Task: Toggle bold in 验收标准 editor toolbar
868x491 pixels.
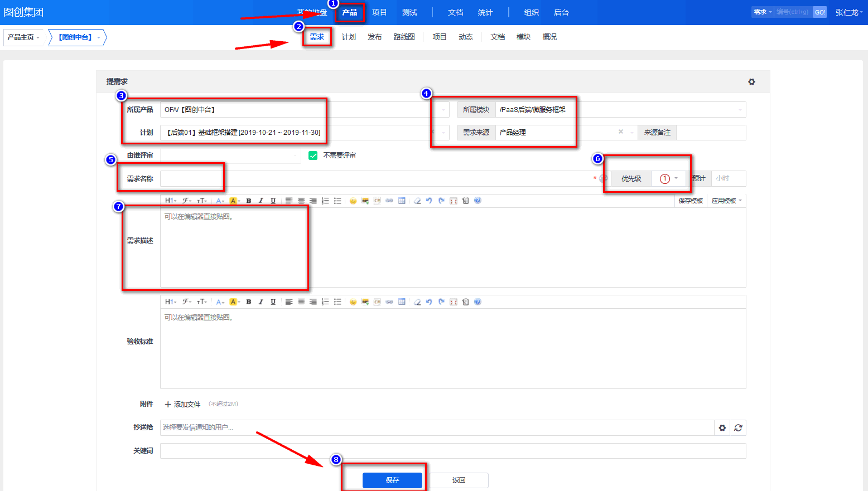Action: coord(249,302)
